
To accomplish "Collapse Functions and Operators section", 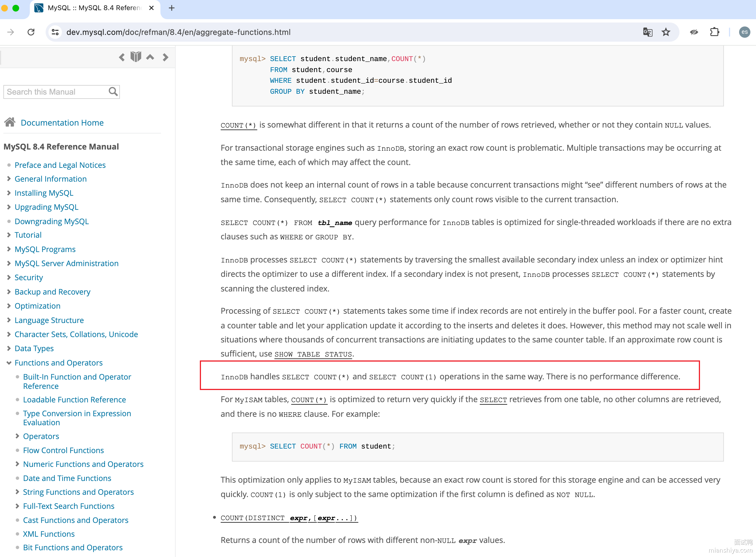I will pos(9,363).
